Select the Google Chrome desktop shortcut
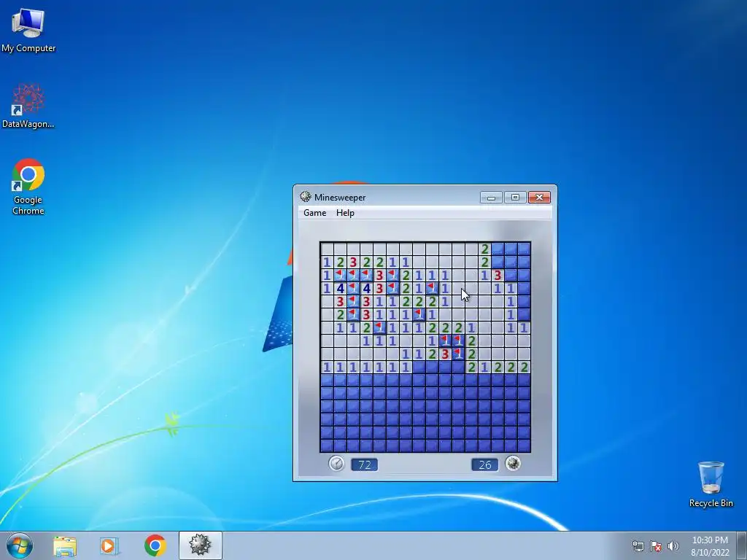The image size is (747, 560). click(x=28, y=187)
